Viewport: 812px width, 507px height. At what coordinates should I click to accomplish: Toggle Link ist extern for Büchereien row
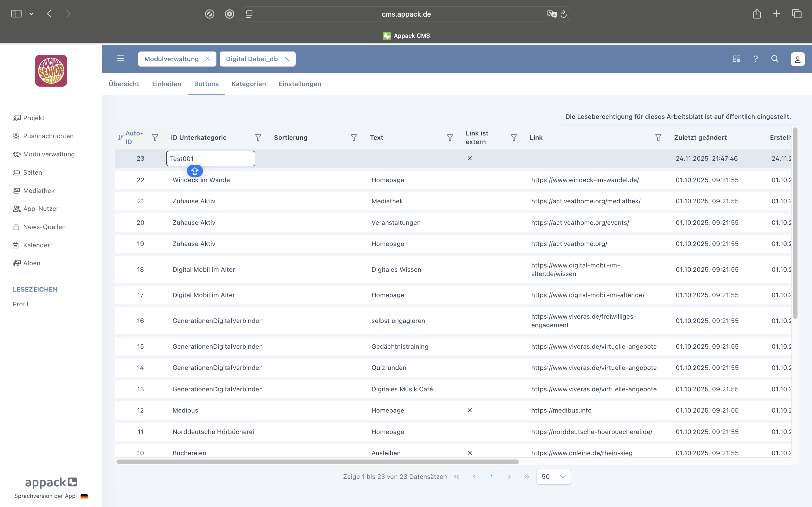(470, 453)
